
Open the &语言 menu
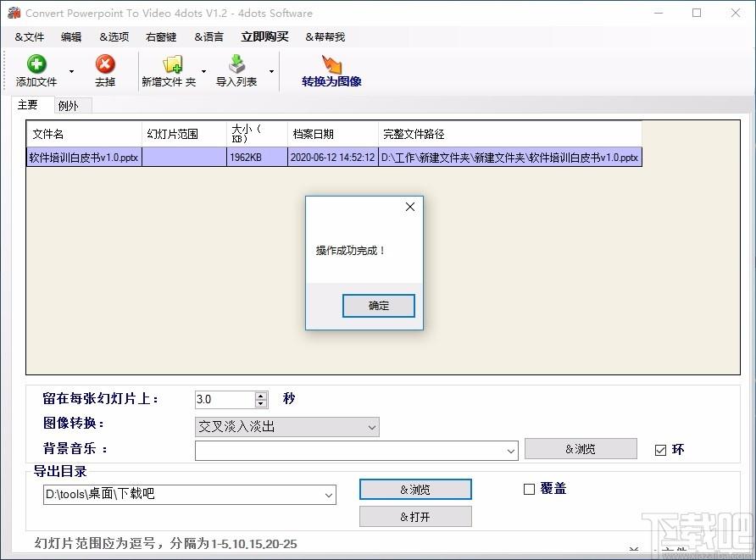click(x=208, y=37)
